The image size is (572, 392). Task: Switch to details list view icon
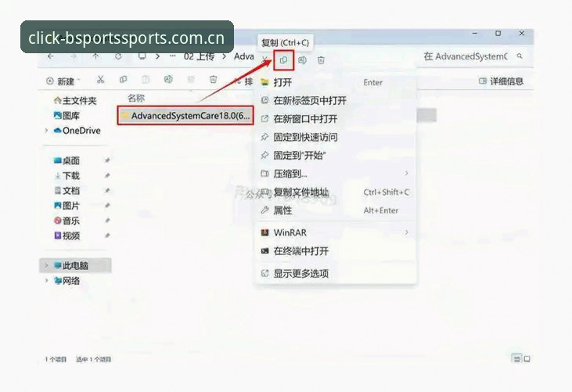click(x=517, y=359)
